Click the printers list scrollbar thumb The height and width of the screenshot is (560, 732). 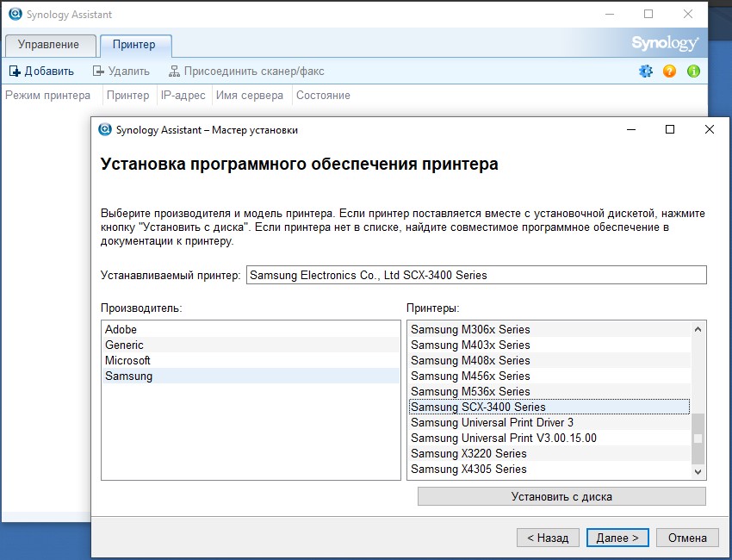point(698,439)
